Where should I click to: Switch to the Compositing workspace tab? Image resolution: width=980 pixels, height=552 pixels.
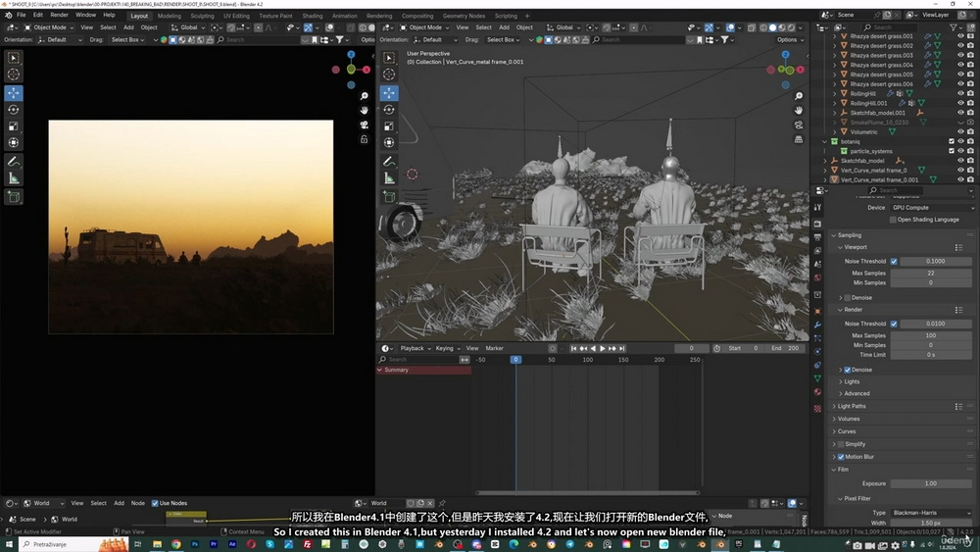point(416,16)
